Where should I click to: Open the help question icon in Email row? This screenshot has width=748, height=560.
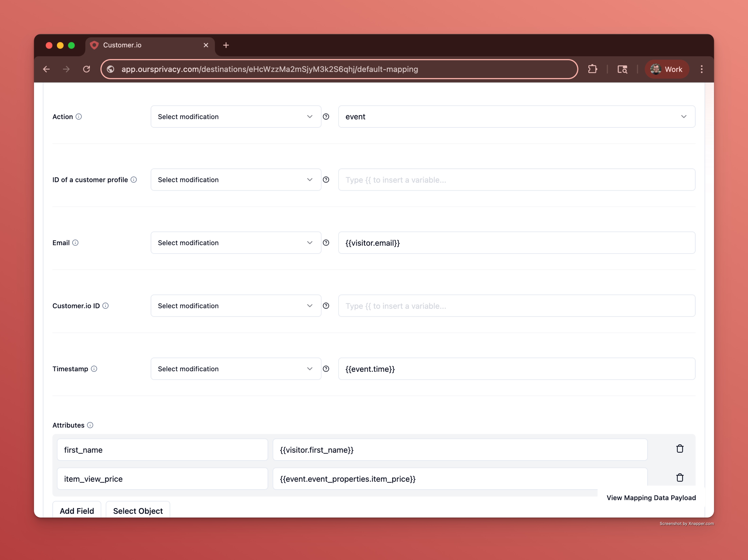pyautogui.click(x=326, y=243)
